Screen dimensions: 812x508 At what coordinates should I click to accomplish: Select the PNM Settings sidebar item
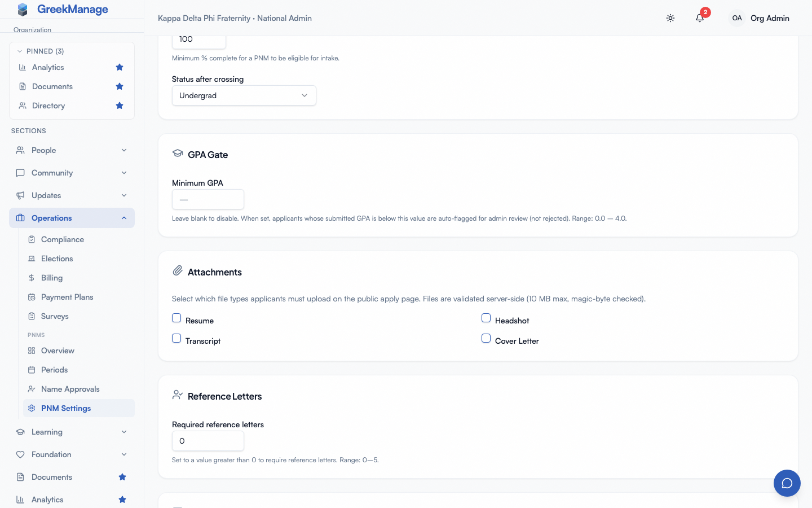coord(79,408)
